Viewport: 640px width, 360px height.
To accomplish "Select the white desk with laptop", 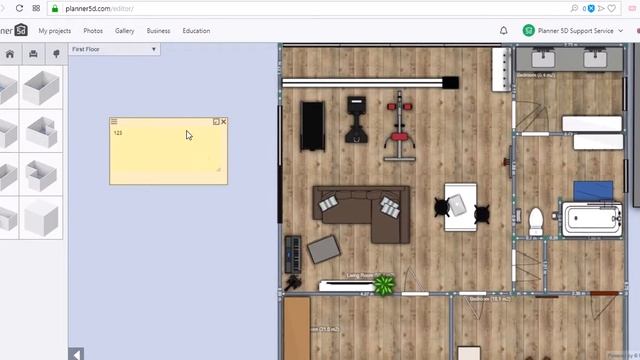I will 460,207.
